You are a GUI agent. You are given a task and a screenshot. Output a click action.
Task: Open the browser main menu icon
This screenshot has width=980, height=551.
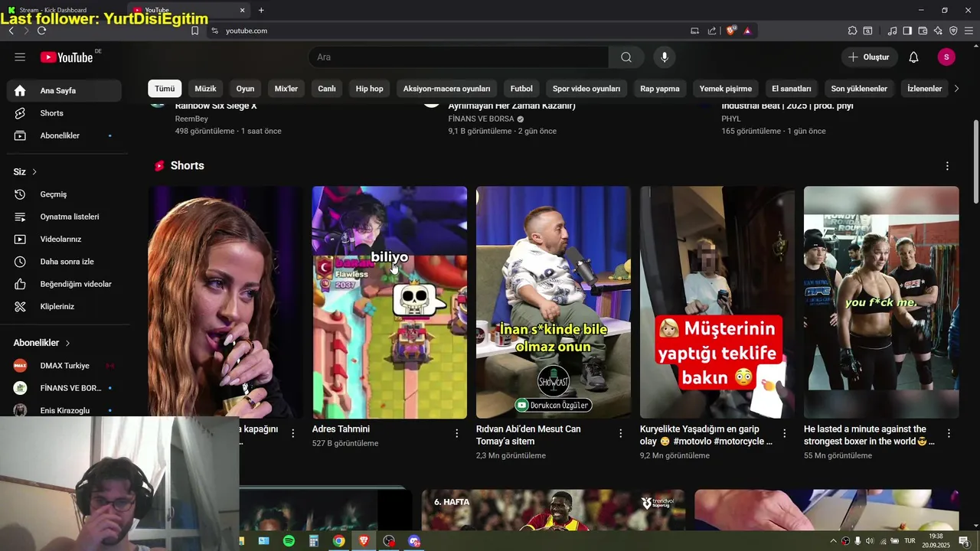point(969,31)
